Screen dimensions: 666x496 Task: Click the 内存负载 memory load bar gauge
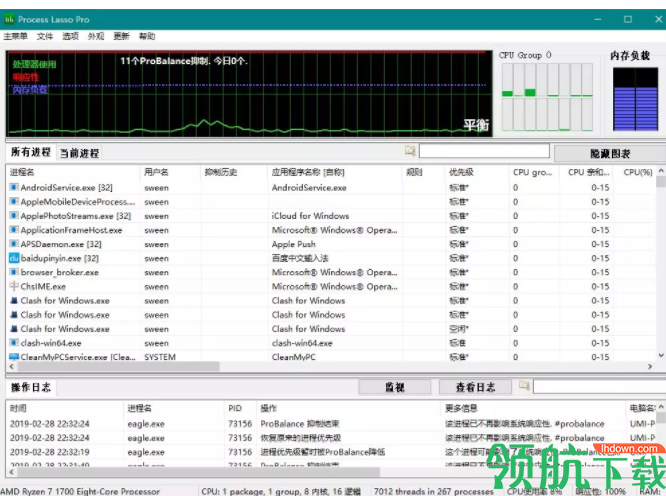coord(635,99)
